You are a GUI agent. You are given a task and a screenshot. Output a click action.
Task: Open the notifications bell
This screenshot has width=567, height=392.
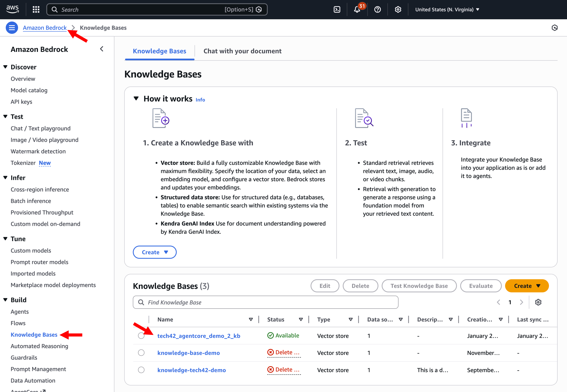coord(357,10)
